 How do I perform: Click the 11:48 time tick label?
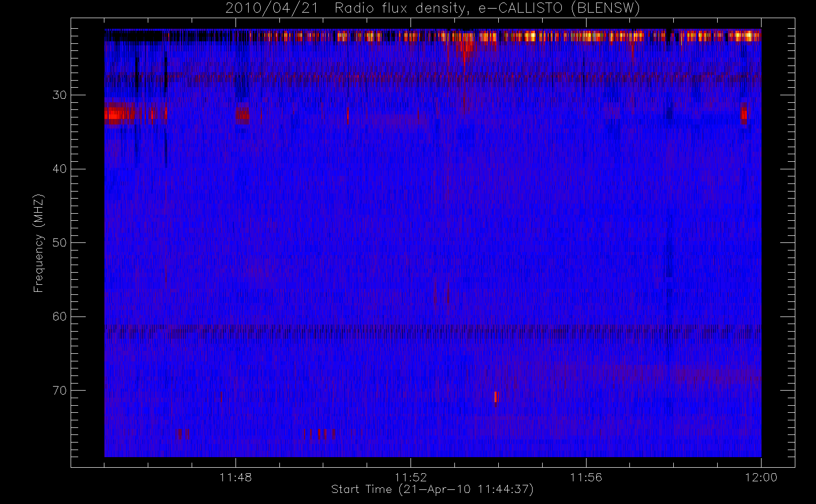coord(236,477)
